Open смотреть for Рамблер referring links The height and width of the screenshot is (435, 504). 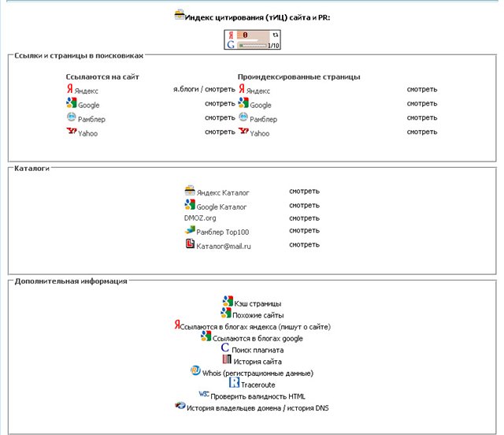click(220, 117)
